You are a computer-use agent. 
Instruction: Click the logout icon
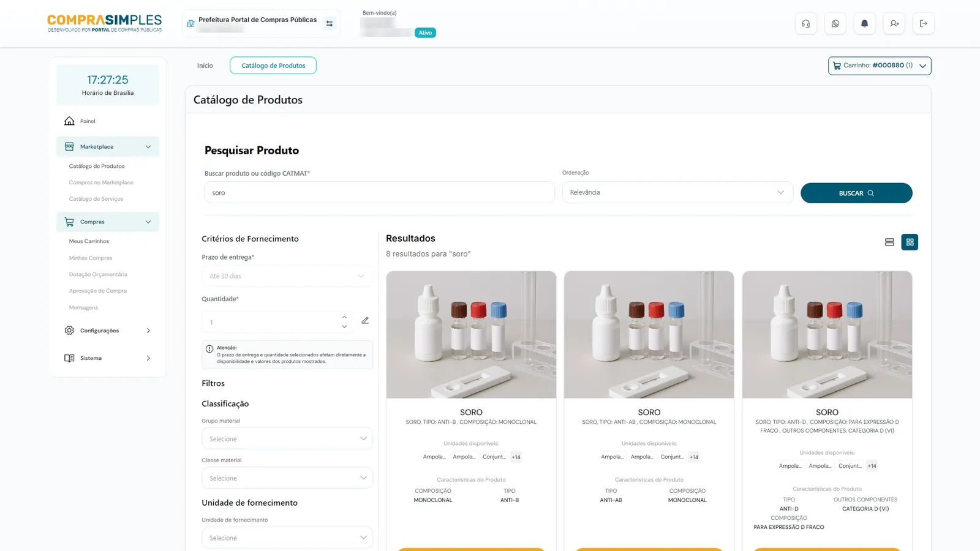point(924,24)
